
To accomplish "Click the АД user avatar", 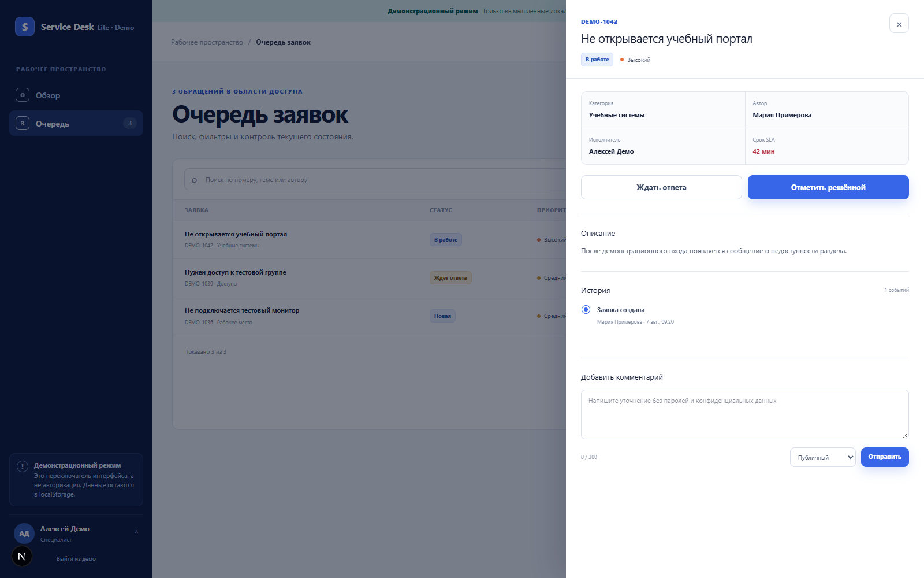I will pyautogui.click(x=24, y=533).
